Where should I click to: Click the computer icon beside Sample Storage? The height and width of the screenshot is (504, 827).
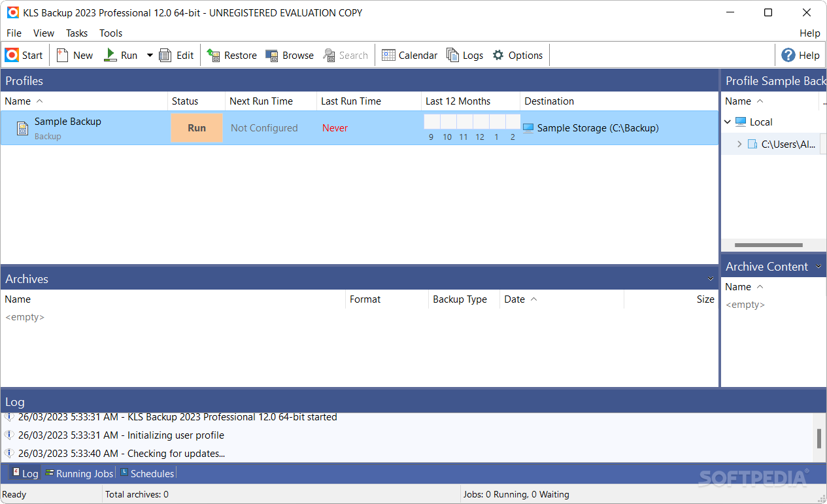pyautogui.click(x=528, y=128)
